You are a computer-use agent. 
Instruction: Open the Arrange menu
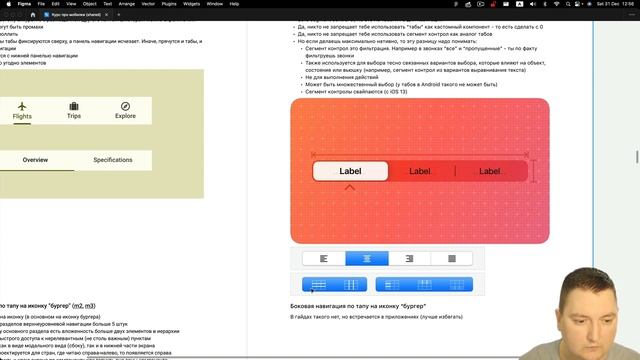click(127, 4)
